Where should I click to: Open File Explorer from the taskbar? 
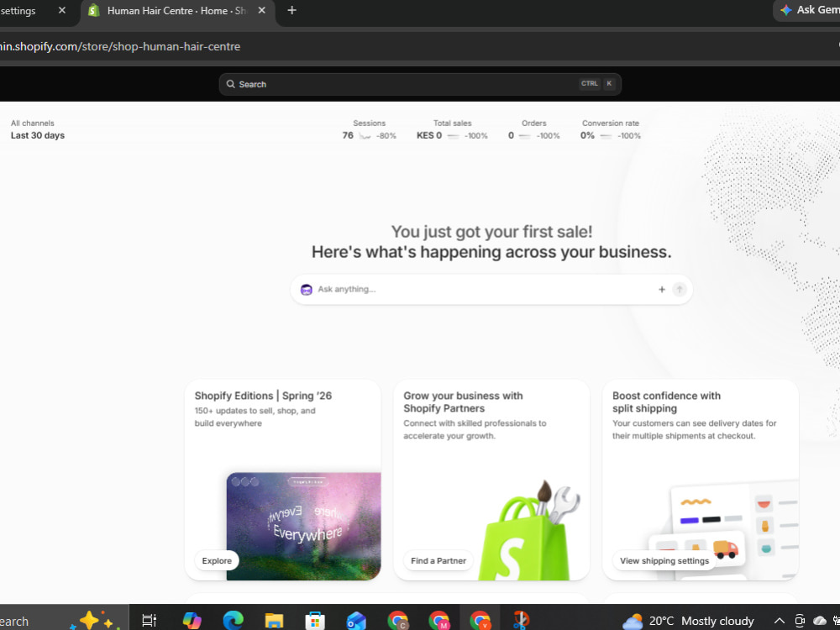click(x=274, y=621)
